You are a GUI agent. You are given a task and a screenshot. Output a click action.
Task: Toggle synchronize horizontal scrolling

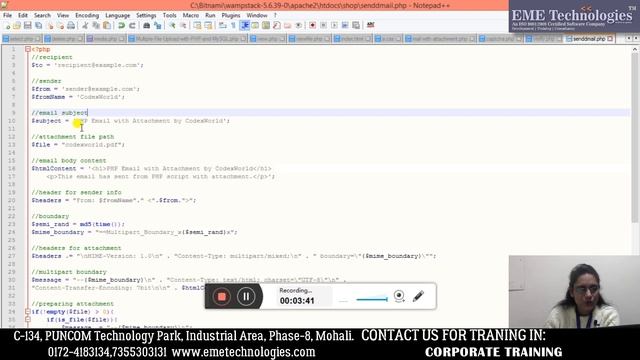(x=208, y=26)
